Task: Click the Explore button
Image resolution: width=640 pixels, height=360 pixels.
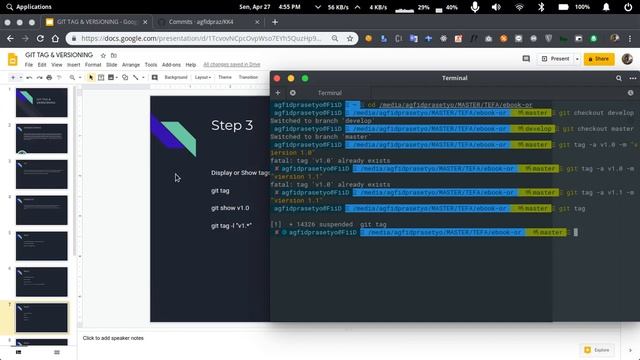Action: point(597,350)
